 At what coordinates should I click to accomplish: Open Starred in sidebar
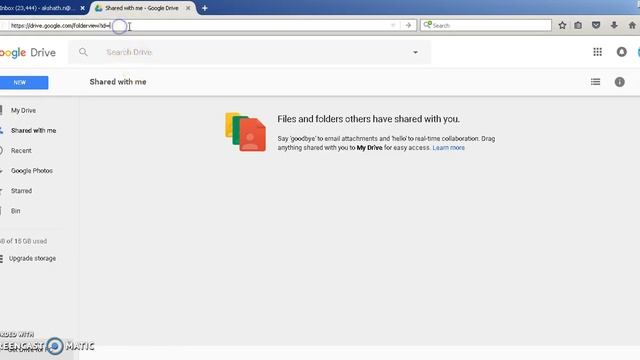[21, 191]
